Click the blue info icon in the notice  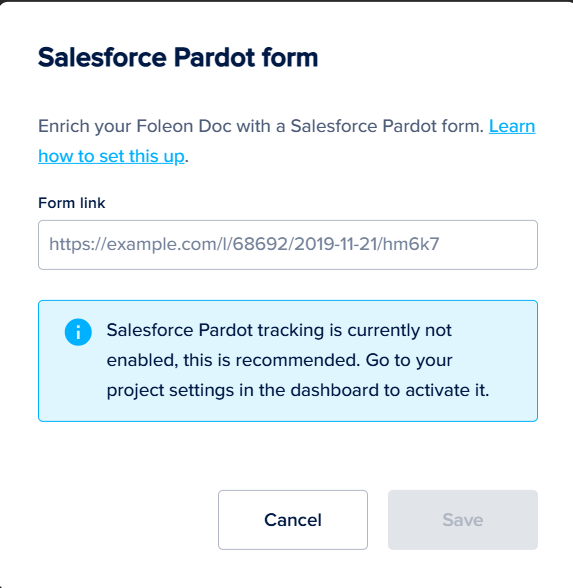[78, 332]
